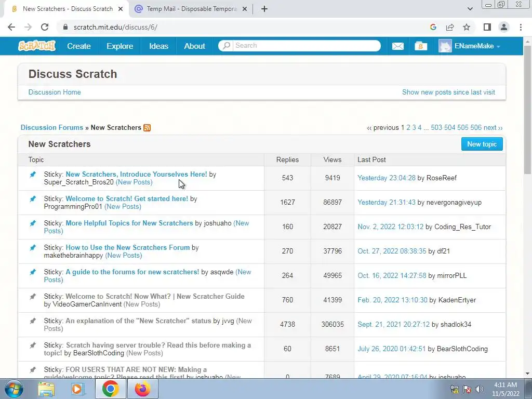The image size is (532, 399).
Task: Click the pin icon of How to Use the Forum row
Action: (x=33, y=248)
